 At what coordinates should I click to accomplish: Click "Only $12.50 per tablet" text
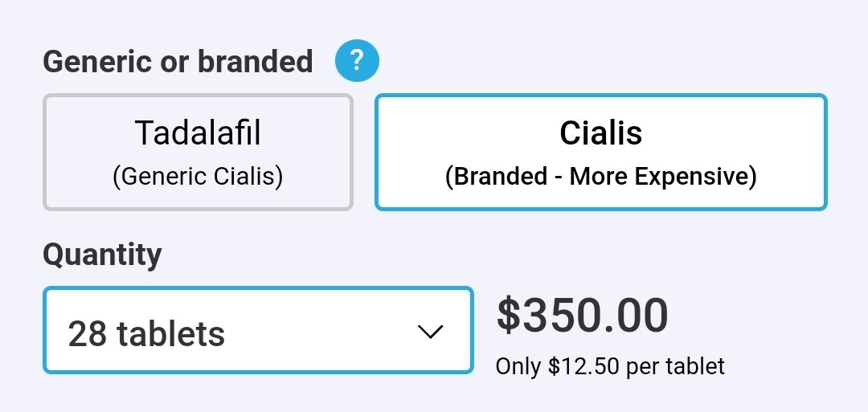click(x=610, y=366)
